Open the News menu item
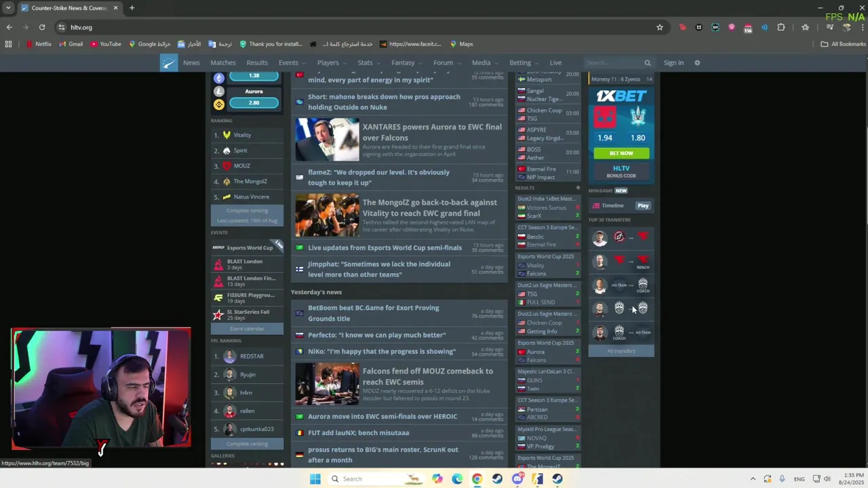Image resolution: width=868 pixels, height=488 pixels. click(191, 63)
